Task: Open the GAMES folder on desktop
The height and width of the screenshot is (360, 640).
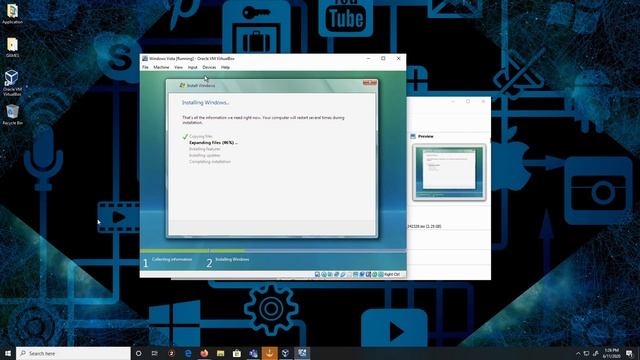Action: tap(12, 47)
